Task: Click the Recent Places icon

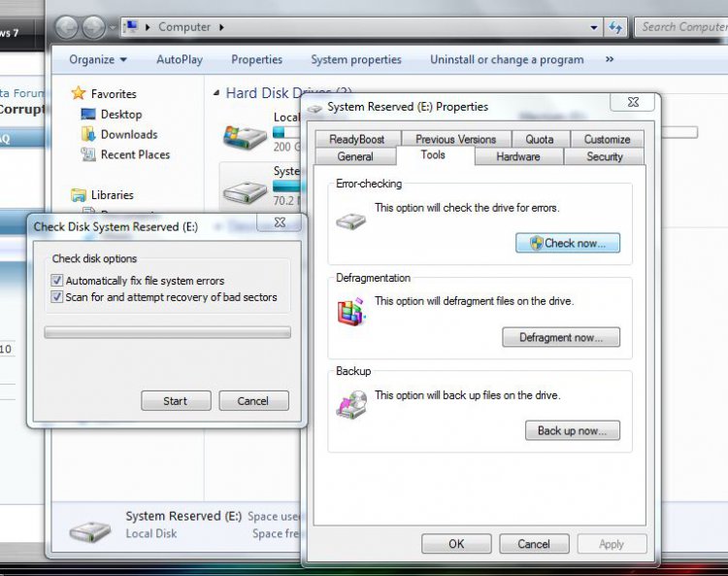Action: click(87, 154)
